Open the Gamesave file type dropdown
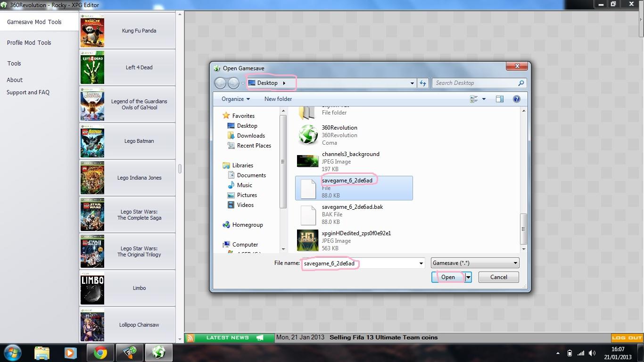 (475, 263)
